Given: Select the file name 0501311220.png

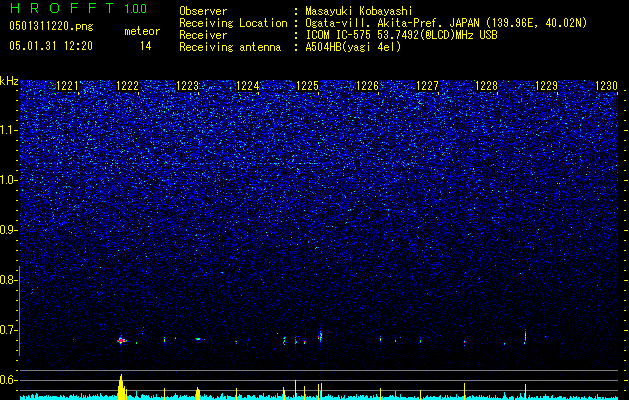Looking at the screenshot, I should pyautogui.click(x=51, y=27).
